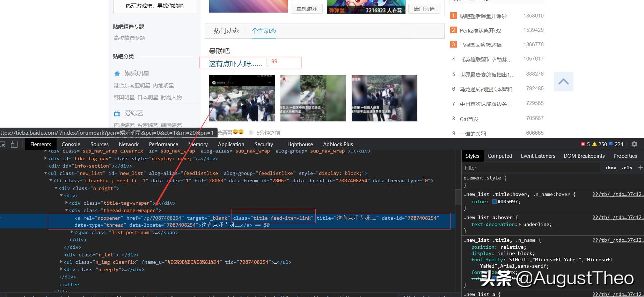644x297 pixels.
Task: Click the Elements panel vertical scrollbar
Action: click(x=458, y=197)
